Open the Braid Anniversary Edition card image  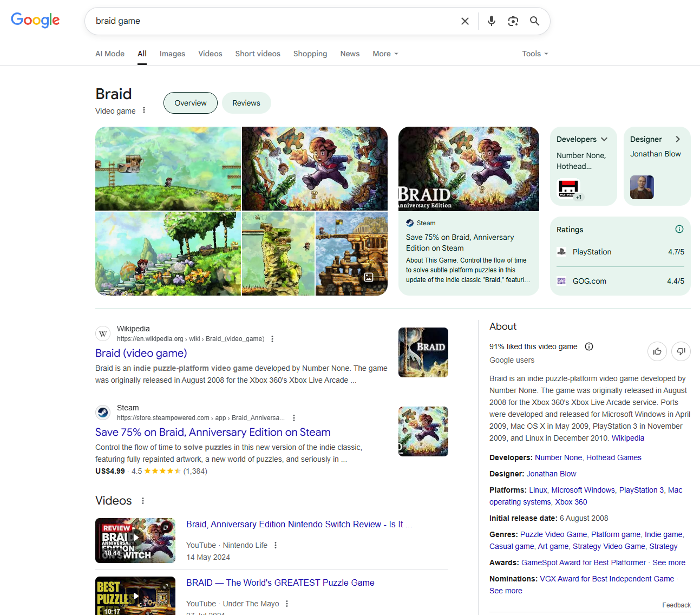point(469,169)
